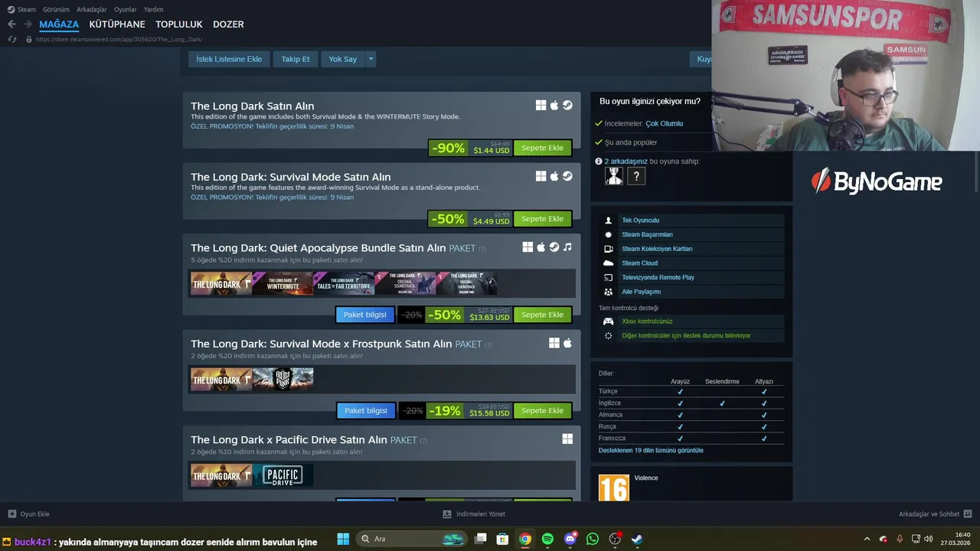Open Desteklenen 19 dilin tümünü görüntüle link
Screen dimensions: 980x551
click(651, 450)
